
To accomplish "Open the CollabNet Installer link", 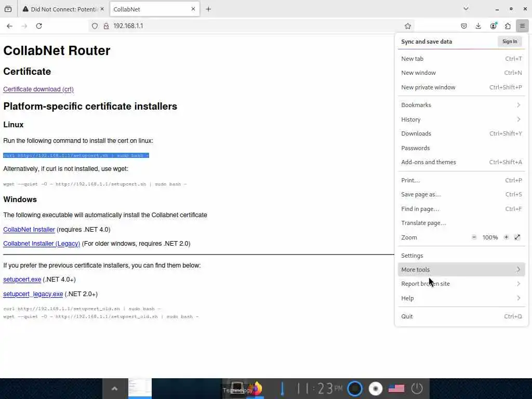I will point(29,229).
